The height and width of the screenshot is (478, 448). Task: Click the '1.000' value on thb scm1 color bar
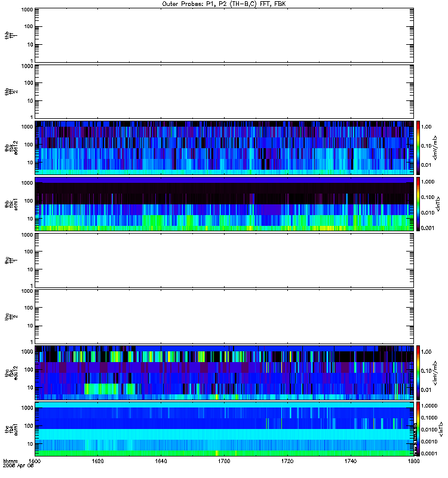click(428, 182)
